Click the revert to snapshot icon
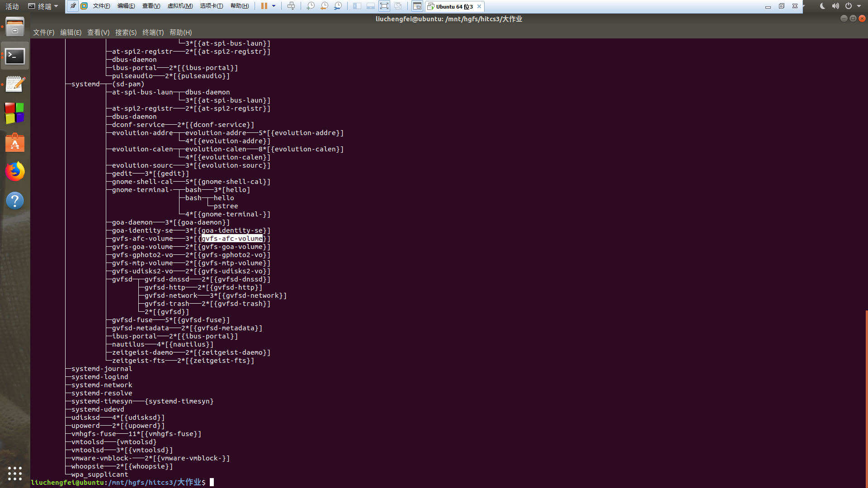Screen dimensions: 868x488 (324, 6)
